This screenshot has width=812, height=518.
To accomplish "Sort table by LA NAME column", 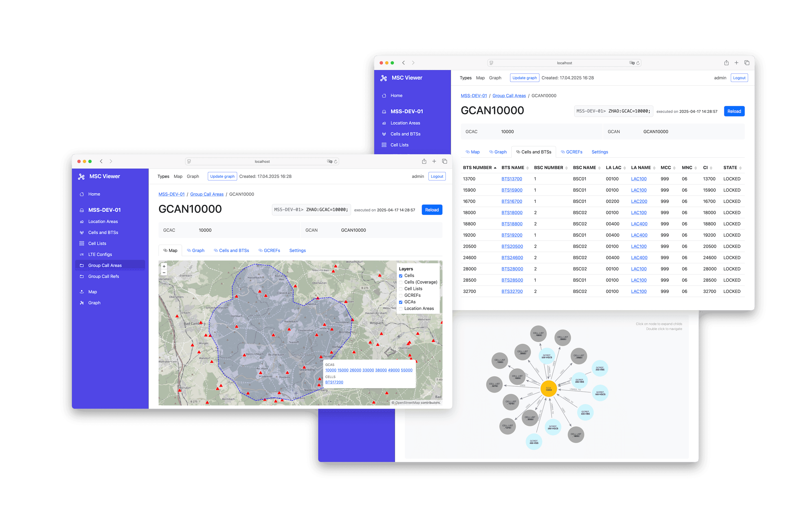I will tap(643, 168).
